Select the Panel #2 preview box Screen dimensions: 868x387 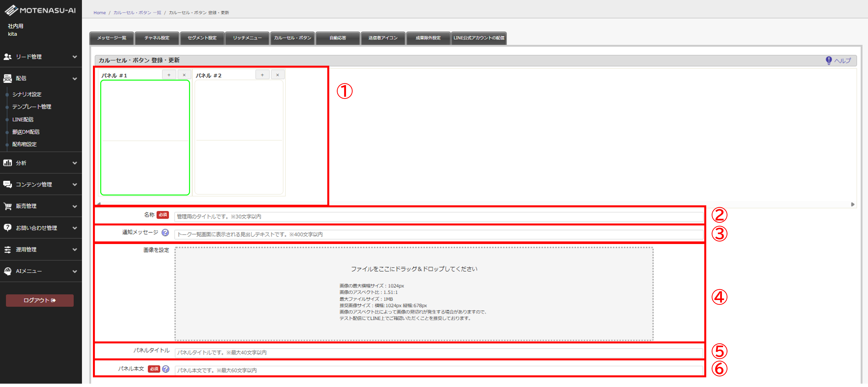click(239, 137)
